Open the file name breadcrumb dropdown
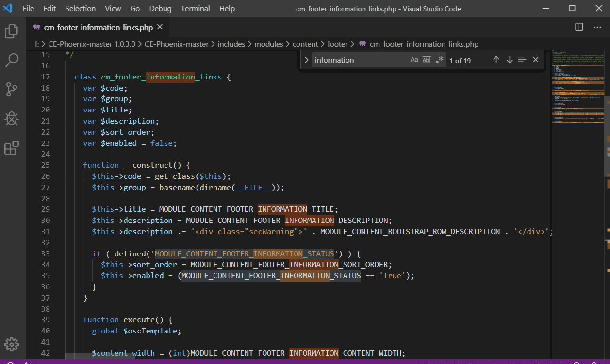Viewport: 610px width, 364px height. click(424, 44)
